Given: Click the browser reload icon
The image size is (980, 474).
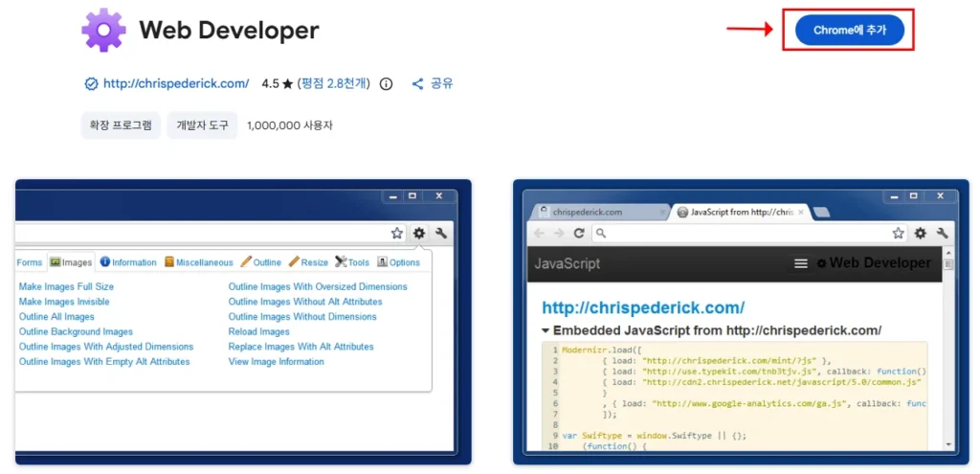Looking at the screenshot, I should click(x=579, y=234).
